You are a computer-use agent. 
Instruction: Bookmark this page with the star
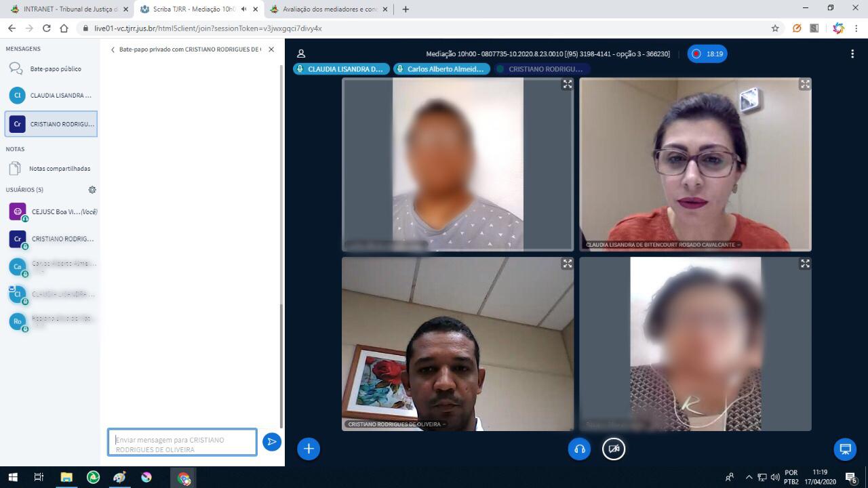click(x=775, y=28)
